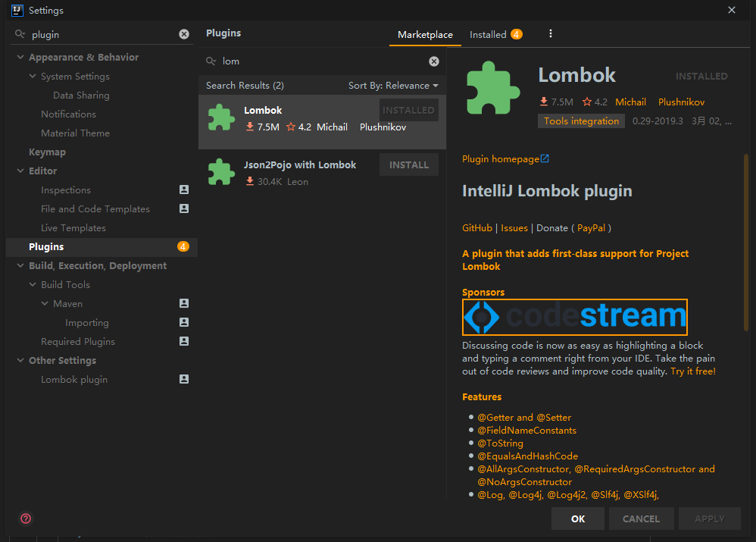This screenshot has width=756, height=542.
Task: Open the @FieldNameConstants feature link
Action: coord(527,431)
